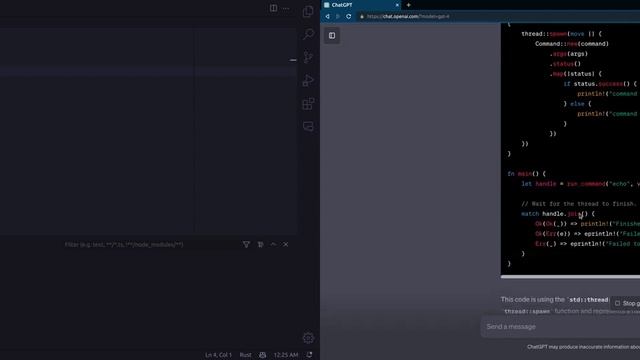Focus the panel filter input field
Viewport: 640px width, 360px height.
[151, 244]
